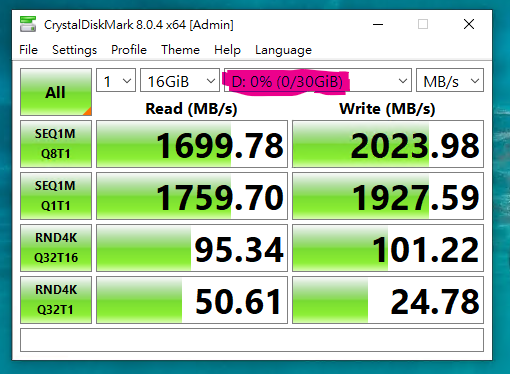The height and width of the screenshot is (374, 510).
Task: Click the 101.22 write result
Action: 388,248
